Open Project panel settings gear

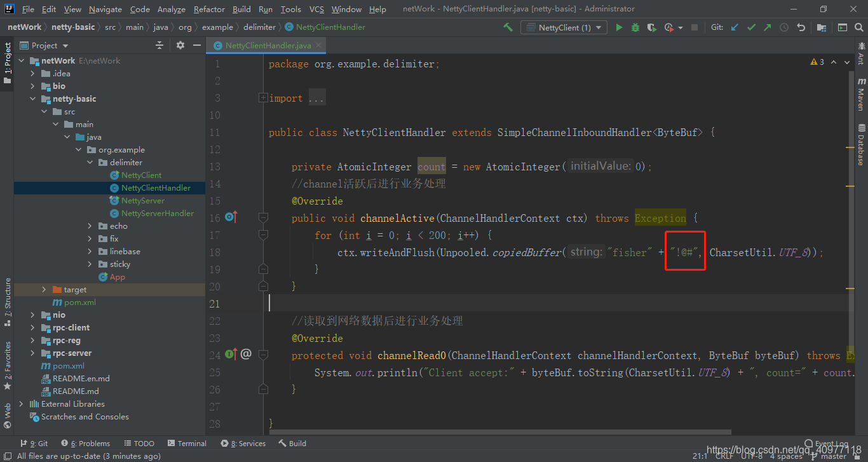[x=180, y=45]
